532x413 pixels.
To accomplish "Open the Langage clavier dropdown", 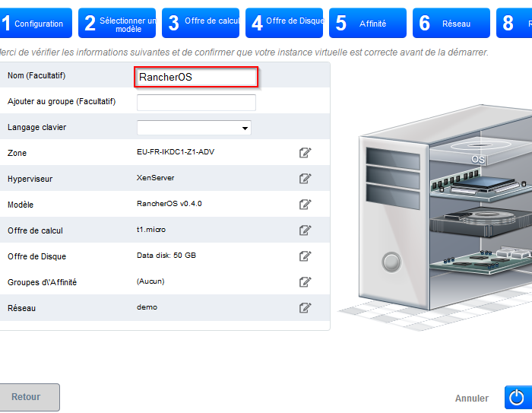I will (194, 128).
